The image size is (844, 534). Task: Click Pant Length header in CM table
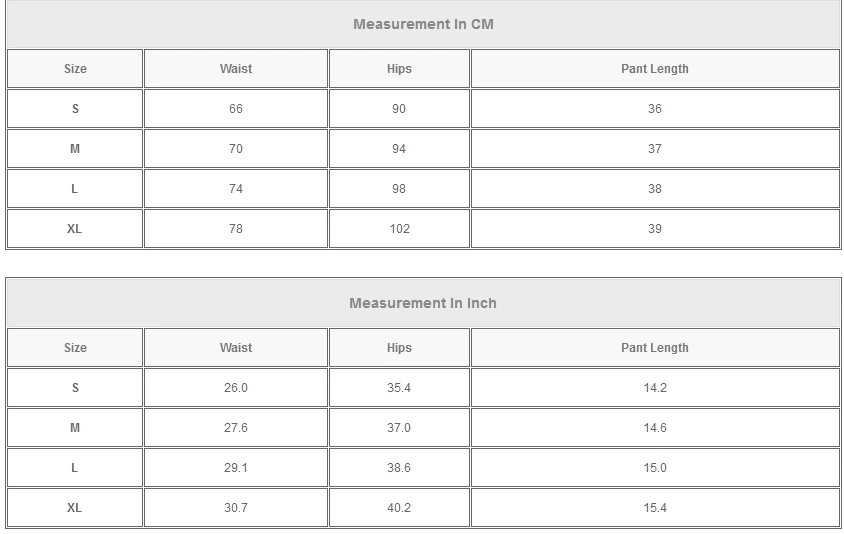click(655, 69)
